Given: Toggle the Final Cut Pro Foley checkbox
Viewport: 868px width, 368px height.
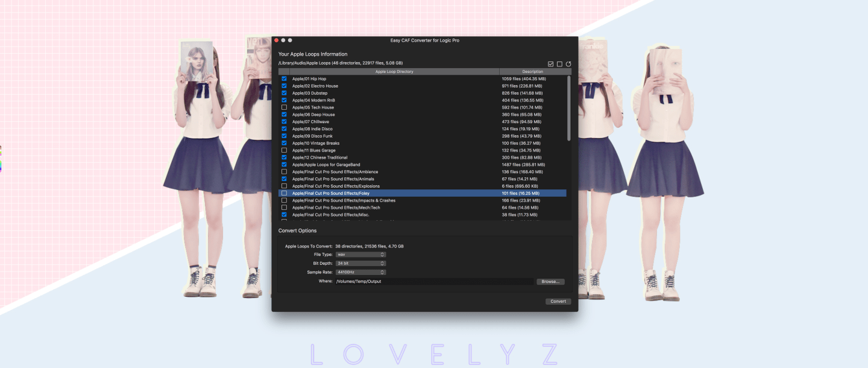Looking at the screenshot, I should click(x=284, y=193).
